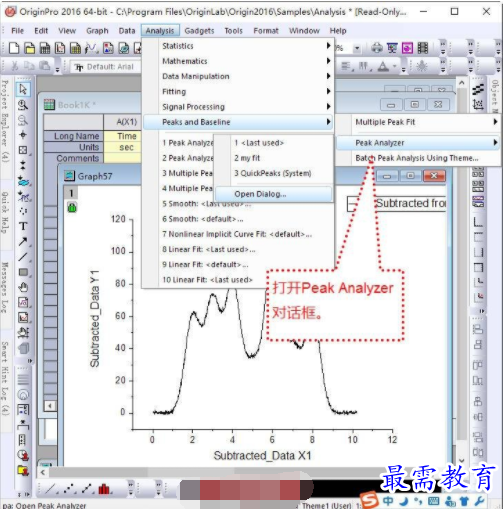
Task: Click the Print toolbar icon
Action: pyautogui.click(x=377, y=48)
